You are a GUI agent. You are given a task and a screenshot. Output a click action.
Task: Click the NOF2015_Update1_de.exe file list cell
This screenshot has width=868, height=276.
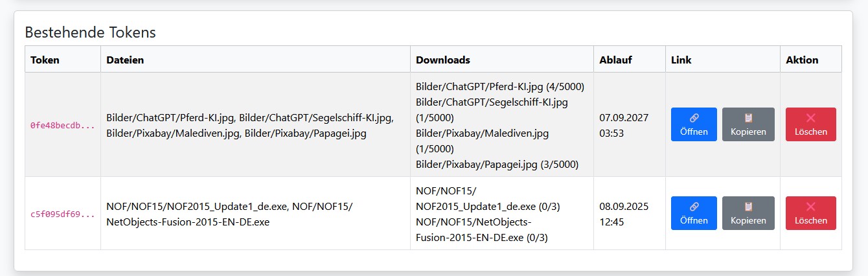[x=229, y=214]
